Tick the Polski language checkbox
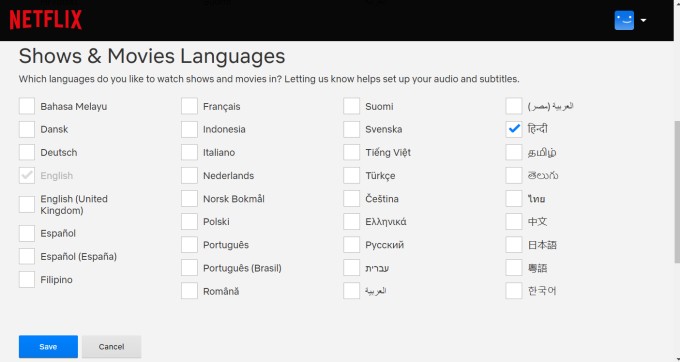 pos(190,222)
